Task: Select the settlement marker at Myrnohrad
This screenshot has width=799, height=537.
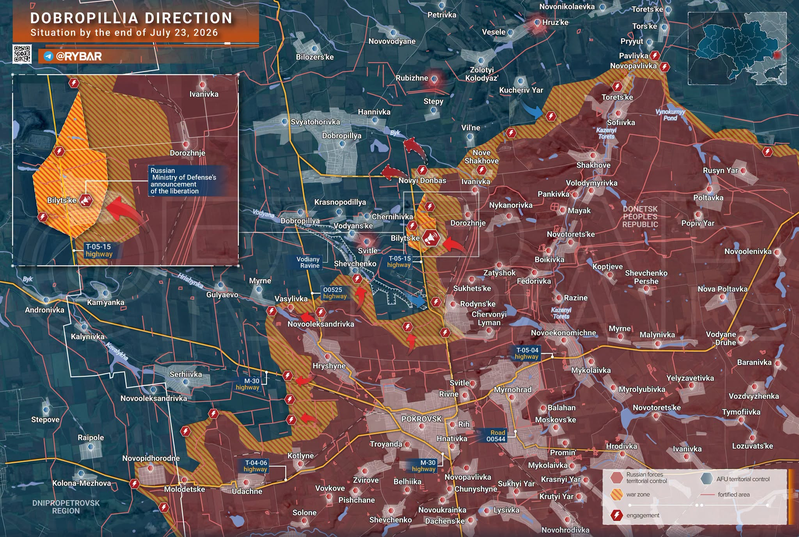Action: coord(512,398)
